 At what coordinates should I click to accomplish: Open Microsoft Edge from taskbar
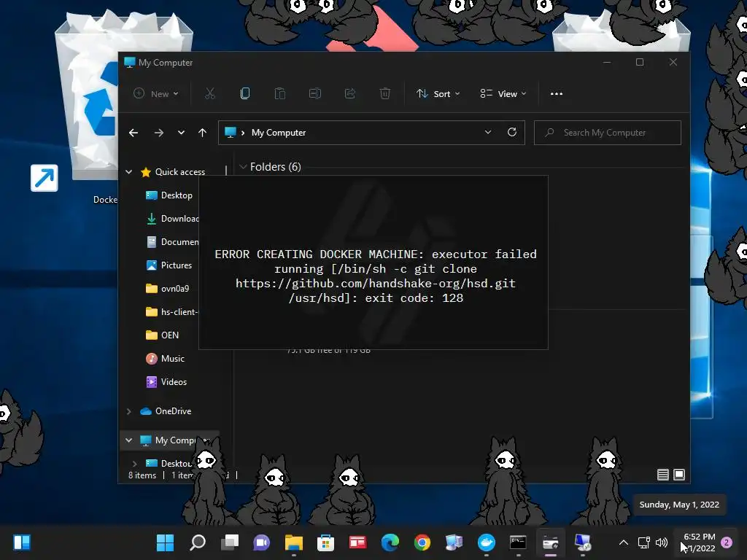390,542
